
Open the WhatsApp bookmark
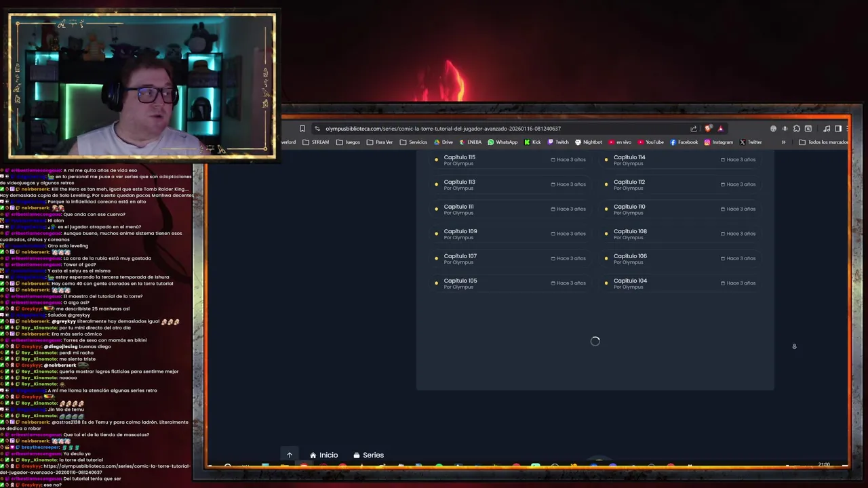pyautogui.click(x=502, y=142)
